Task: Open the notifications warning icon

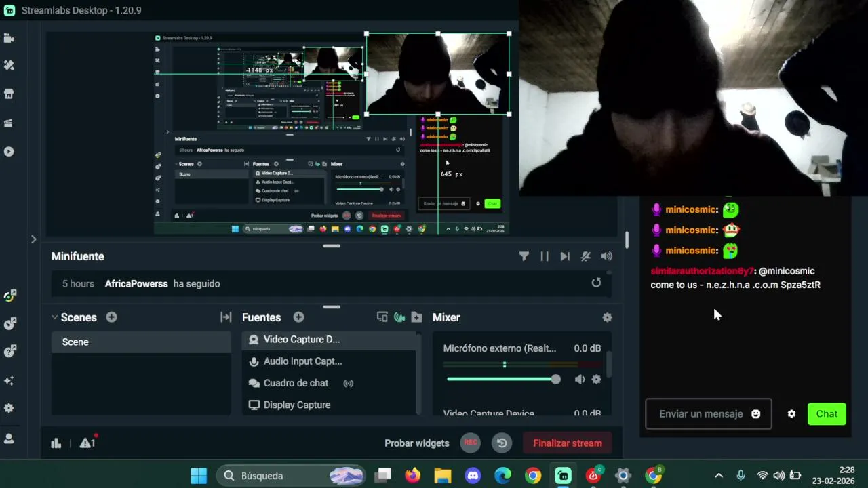Action: pos(87,443)
